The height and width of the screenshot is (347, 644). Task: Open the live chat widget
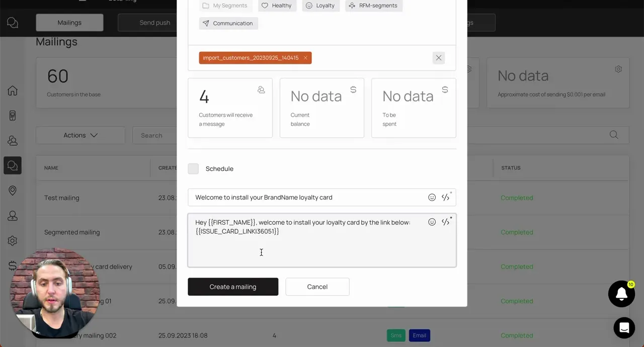click(624, 328)
